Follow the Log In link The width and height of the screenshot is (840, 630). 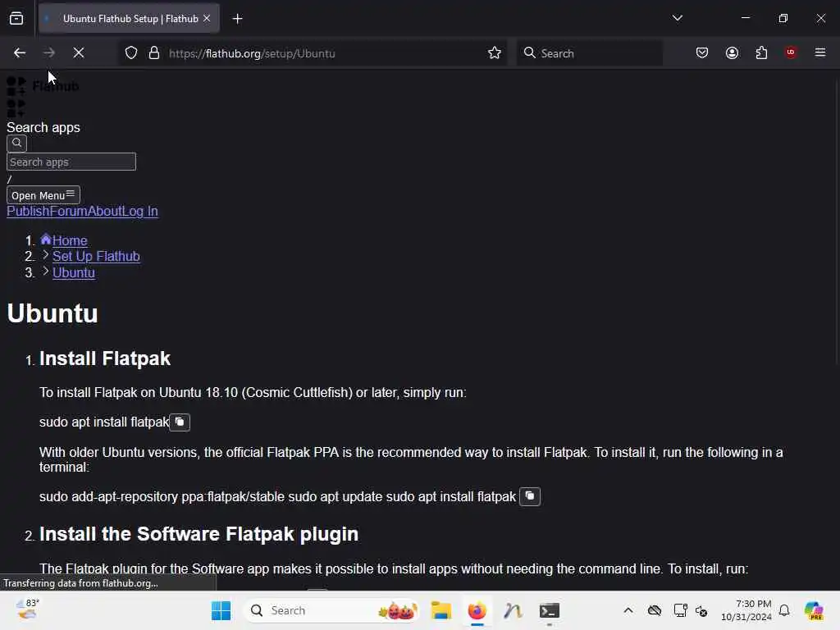[x=139, y=212]
